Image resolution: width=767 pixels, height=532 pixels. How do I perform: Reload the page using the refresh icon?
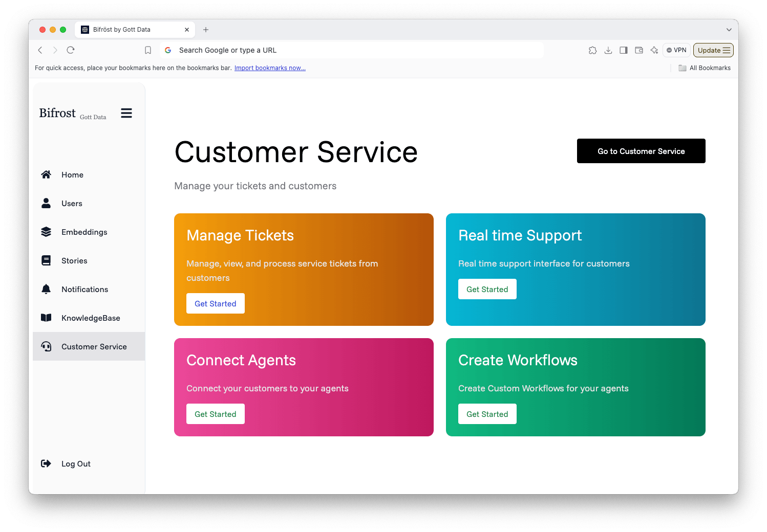tap(70, 50)
